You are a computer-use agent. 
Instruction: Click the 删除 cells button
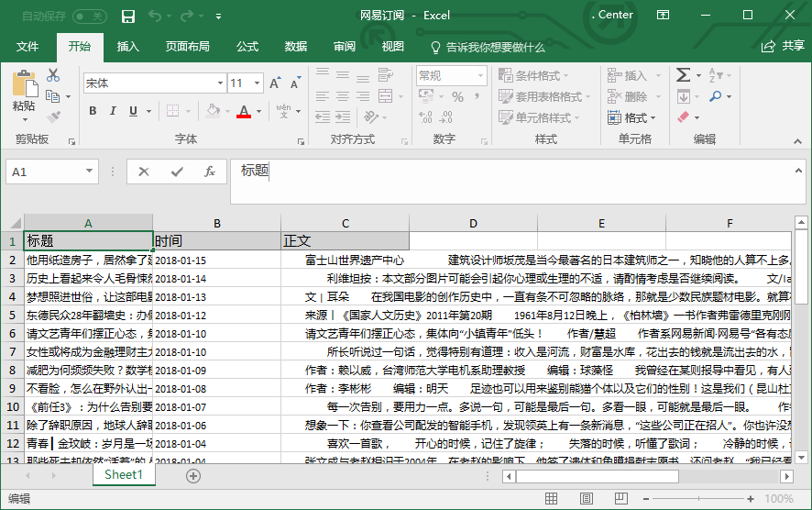click(634, 96)
